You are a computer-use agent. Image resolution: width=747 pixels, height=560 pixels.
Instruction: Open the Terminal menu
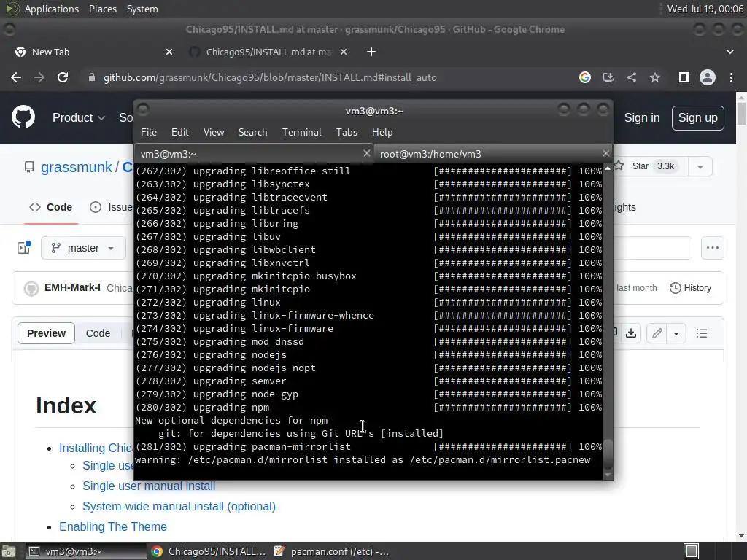301,132
